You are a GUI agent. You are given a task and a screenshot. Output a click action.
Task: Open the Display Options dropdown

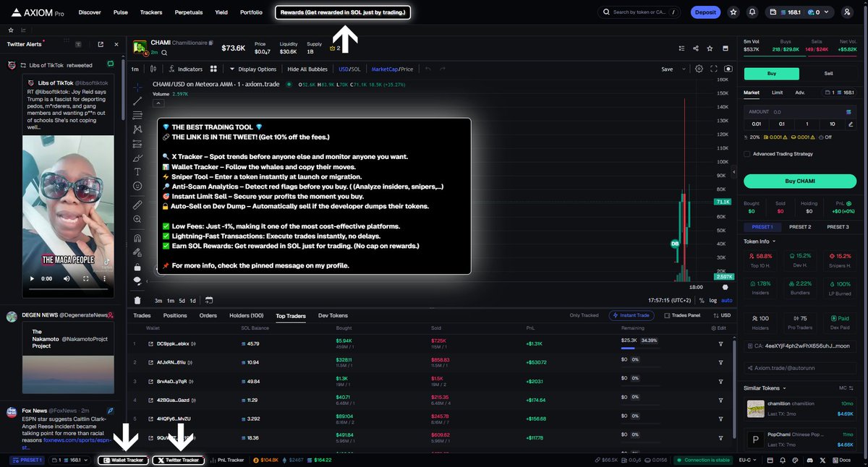tap(252, 69)
